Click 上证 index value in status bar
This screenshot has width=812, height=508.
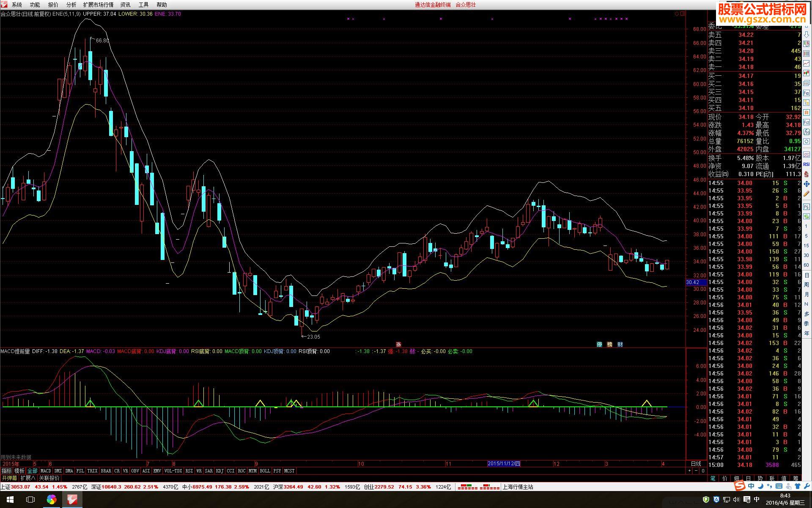(20, 487)
